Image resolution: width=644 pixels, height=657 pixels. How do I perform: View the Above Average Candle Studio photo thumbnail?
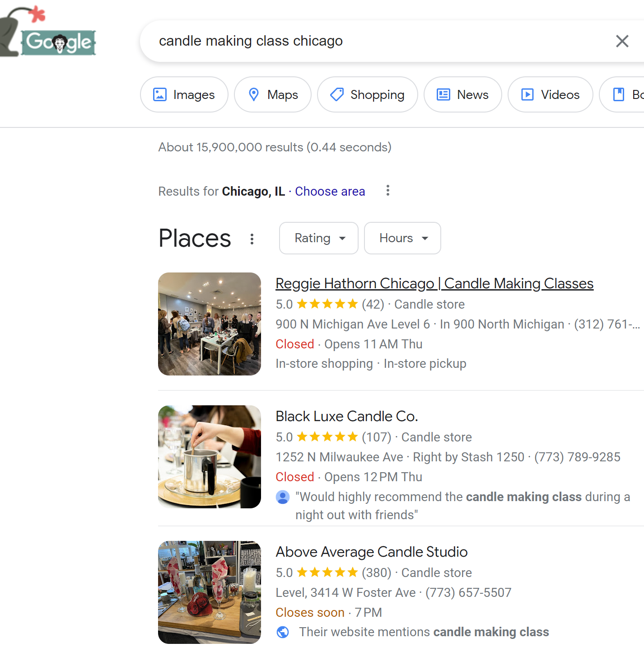click(210, 592)
